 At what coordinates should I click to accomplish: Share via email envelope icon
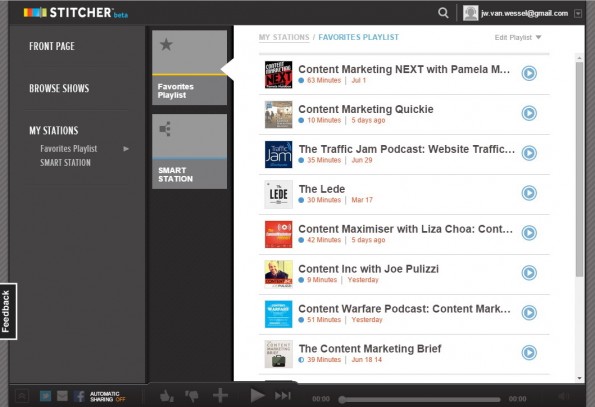(62, 396)
